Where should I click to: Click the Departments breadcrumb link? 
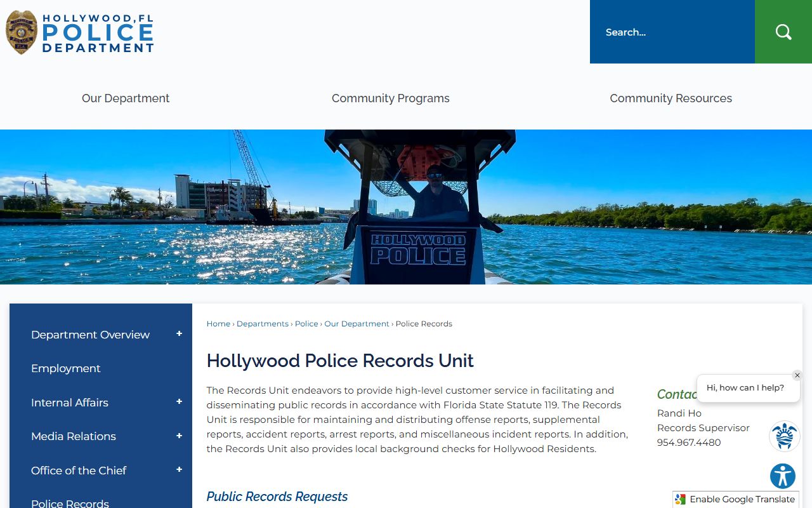coord(263,324)
